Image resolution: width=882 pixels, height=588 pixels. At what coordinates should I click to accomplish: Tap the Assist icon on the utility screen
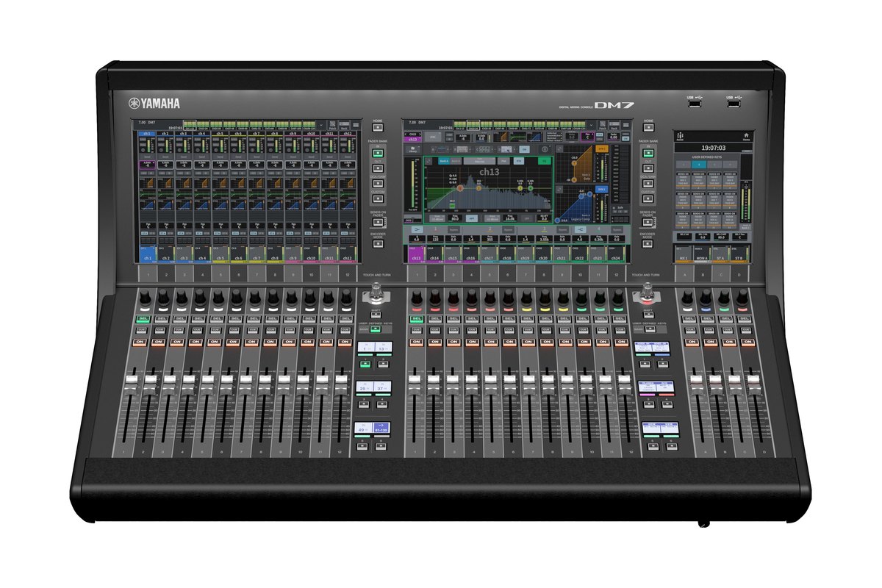(680, 137)
